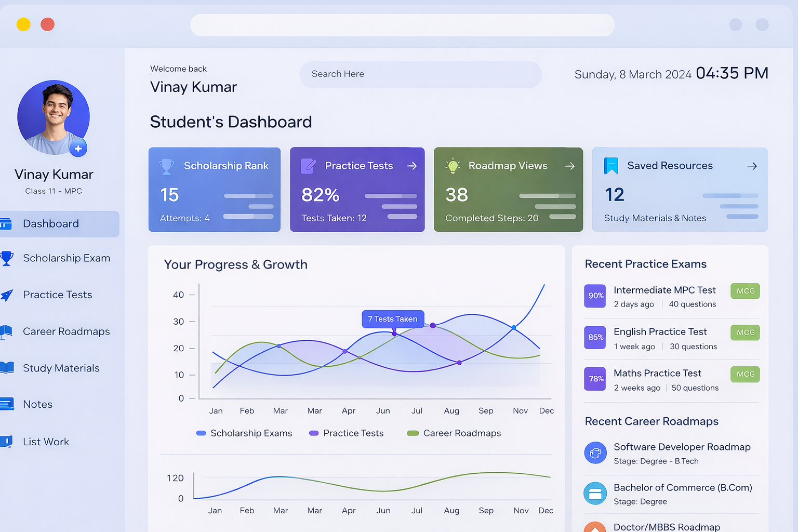Click the Practice Tests rocket icon in sidebar
The height and width of the screenshot is (532, 798).
(7, 295)
